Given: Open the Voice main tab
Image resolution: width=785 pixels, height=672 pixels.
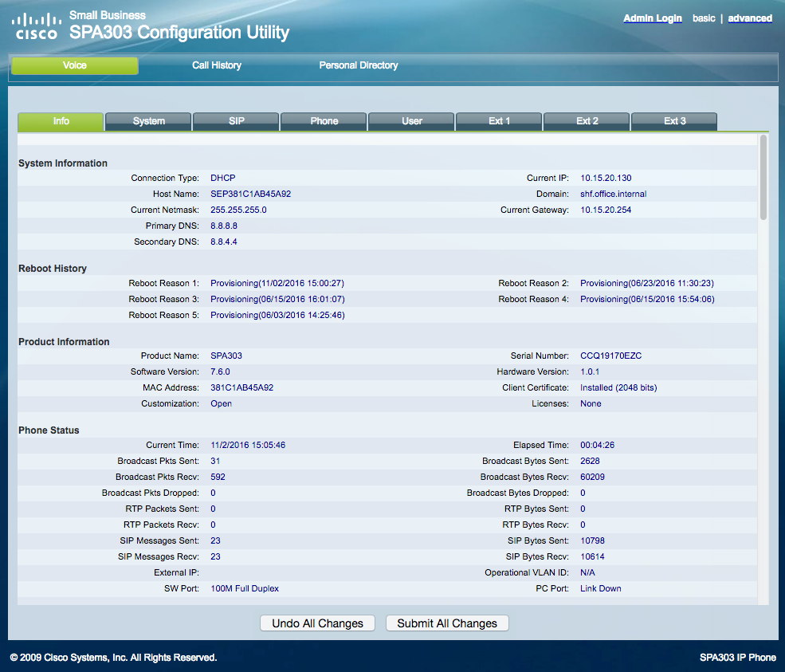Looking at the screenshot, I should coord(75,65).
